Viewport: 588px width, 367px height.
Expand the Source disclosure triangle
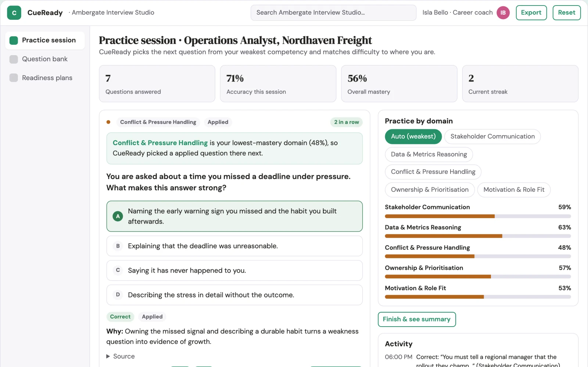pyautogui.click(x=108, y=356)
